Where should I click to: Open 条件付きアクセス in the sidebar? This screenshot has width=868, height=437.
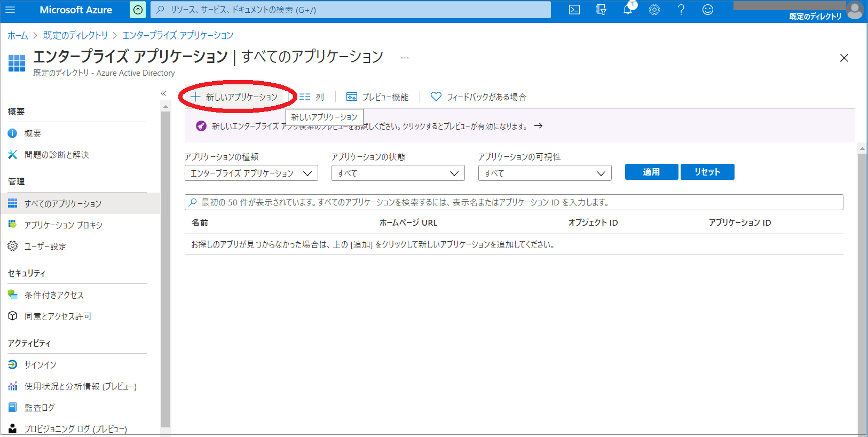pos(54,295)
